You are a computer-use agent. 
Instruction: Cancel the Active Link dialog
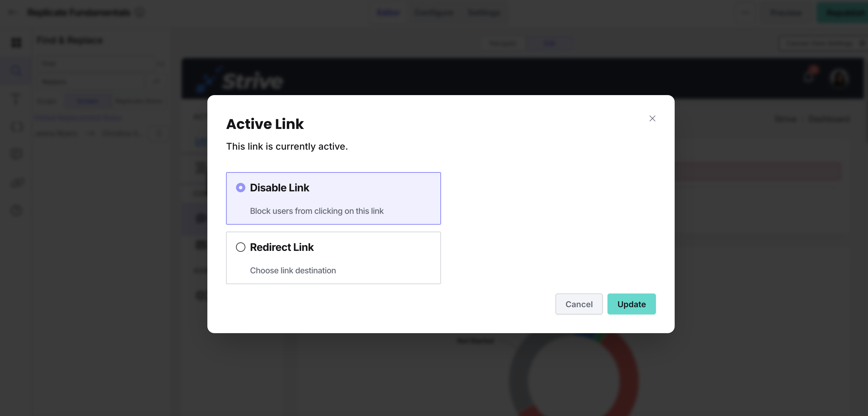coord(579,304)
